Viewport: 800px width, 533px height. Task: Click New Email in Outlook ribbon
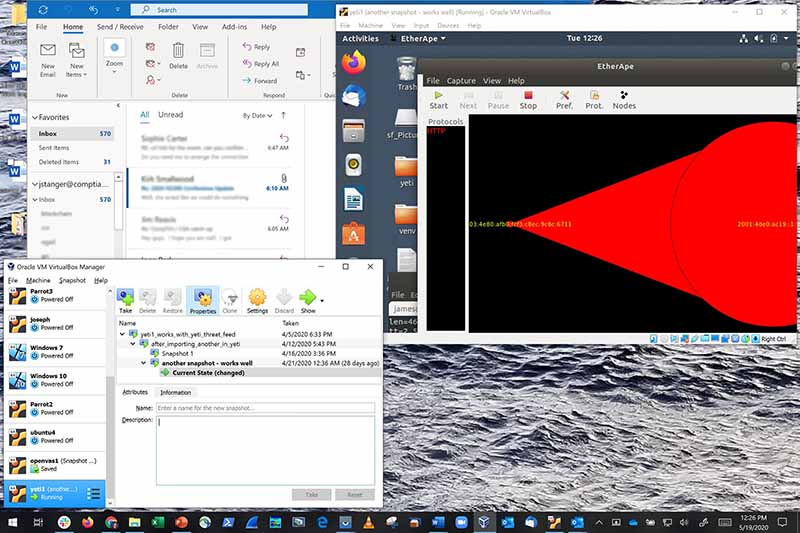(47, 60)
